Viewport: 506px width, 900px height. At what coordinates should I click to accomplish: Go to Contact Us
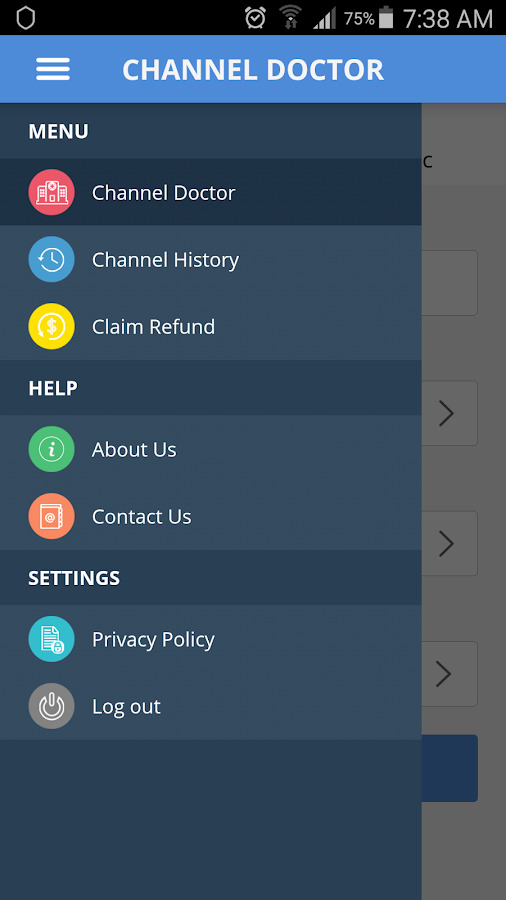[211, 516]
